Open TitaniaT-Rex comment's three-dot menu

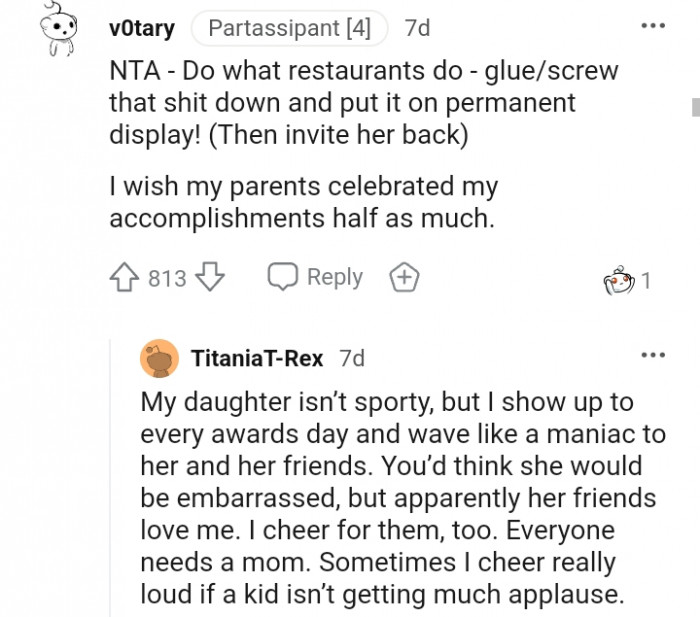tap(653, 356)
